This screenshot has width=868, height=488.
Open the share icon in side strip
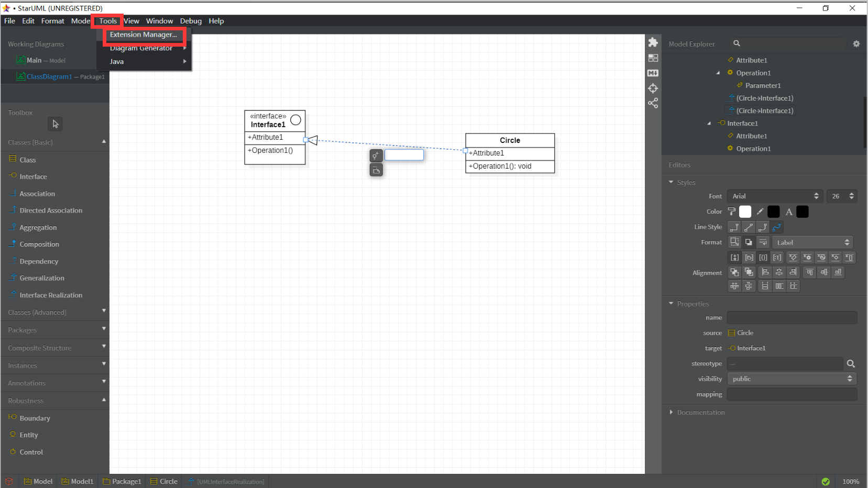(x=653, y=103)
